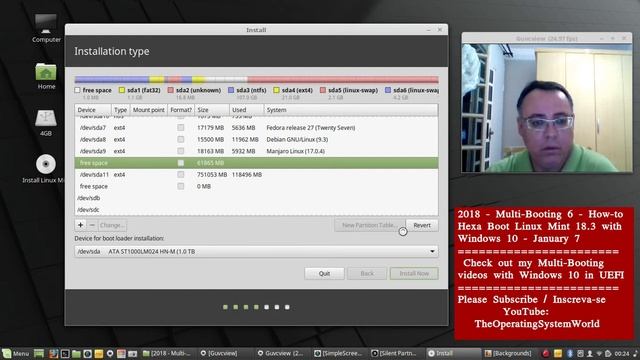Select the /dev/sdb device row
Image resolution: width=640 pixels, height=360 pixels.
point(256,198)
